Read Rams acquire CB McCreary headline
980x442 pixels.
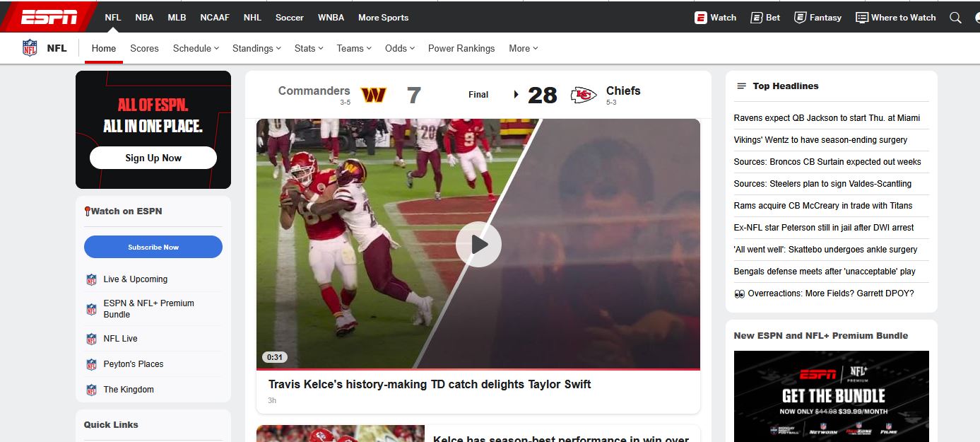coord(823,206)
